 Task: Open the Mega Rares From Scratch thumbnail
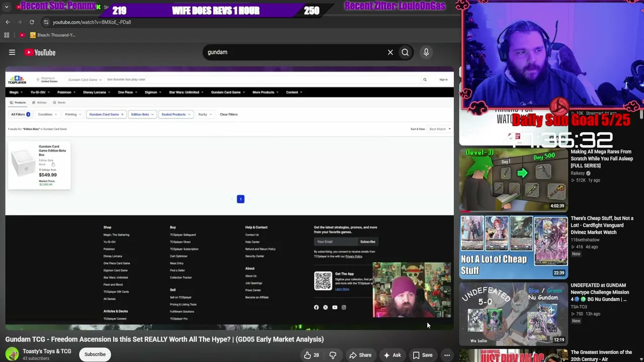pyautogui.click(x=514, y=179)
